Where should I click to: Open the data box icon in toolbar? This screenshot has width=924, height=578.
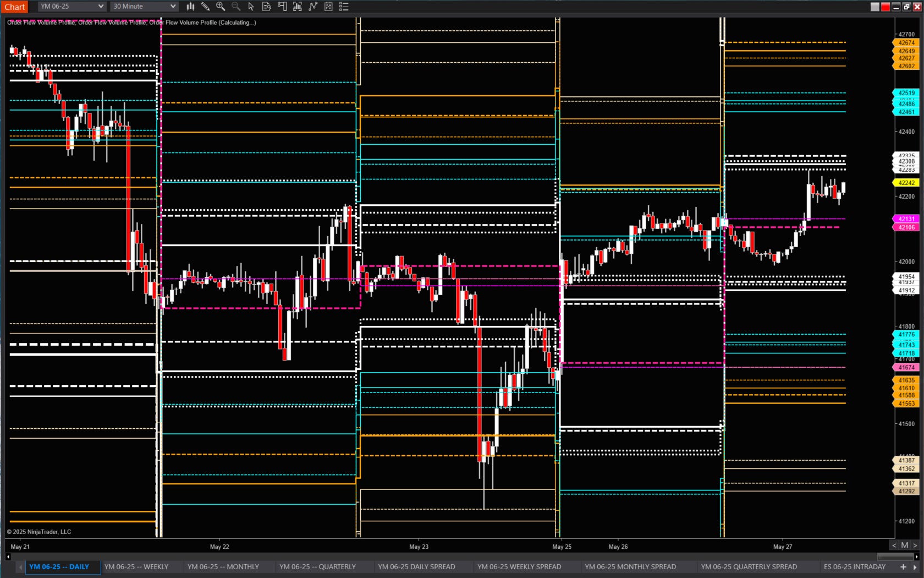tap(267, 7)
